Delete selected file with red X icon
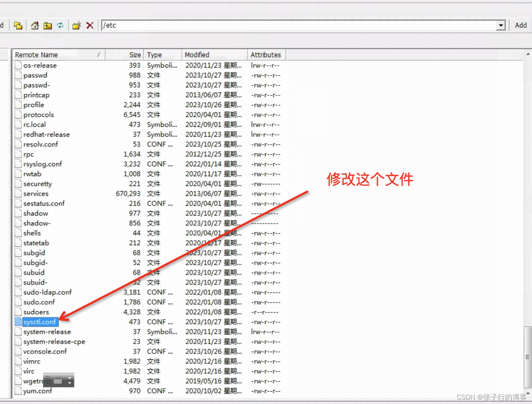 coord(90,25)
